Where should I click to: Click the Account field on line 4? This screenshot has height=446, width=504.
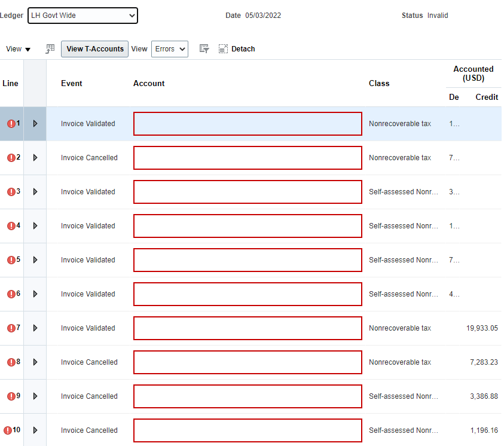(x=247, y=225)
